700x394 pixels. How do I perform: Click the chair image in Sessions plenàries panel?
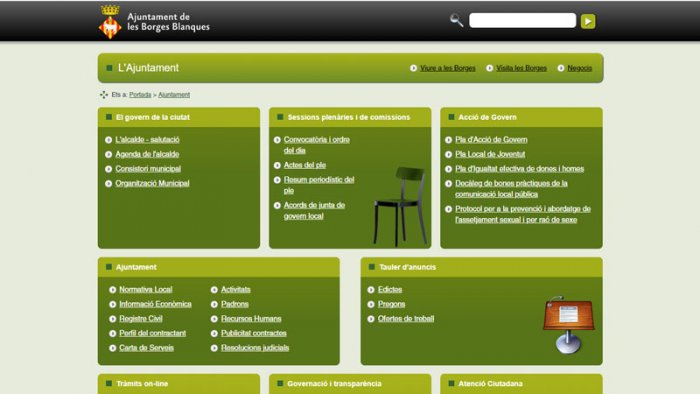[x=400, y=207]
